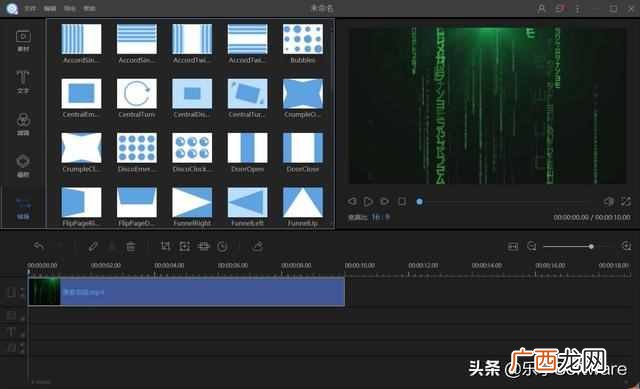Open the Text tab in the left sidebar
The width and height of the screenshot is (640, 389).
coord(23,82)
